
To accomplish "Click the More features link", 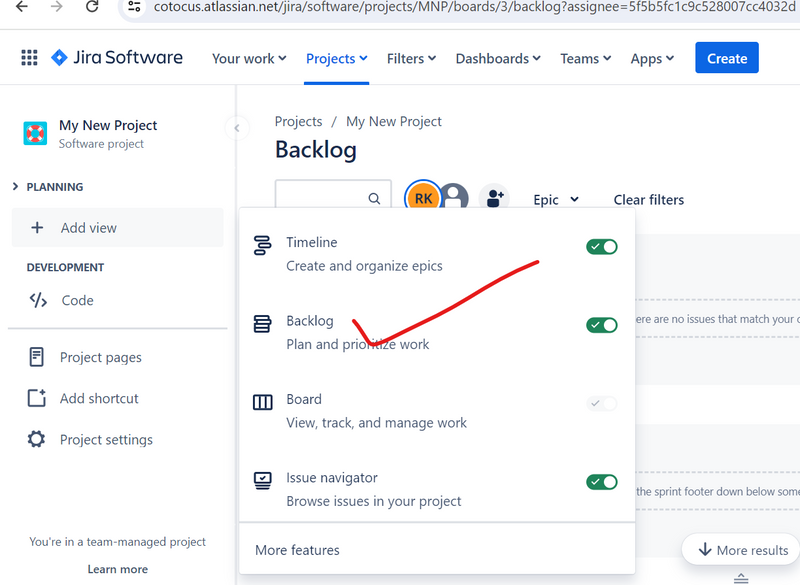I will click(x=297, y=550).
